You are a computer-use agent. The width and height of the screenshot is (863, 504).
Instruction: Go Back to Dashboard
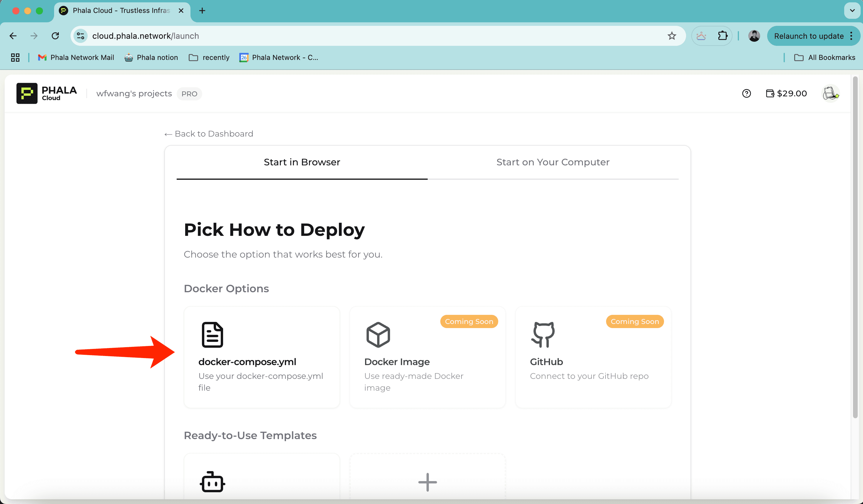click(x=209, y=134)
